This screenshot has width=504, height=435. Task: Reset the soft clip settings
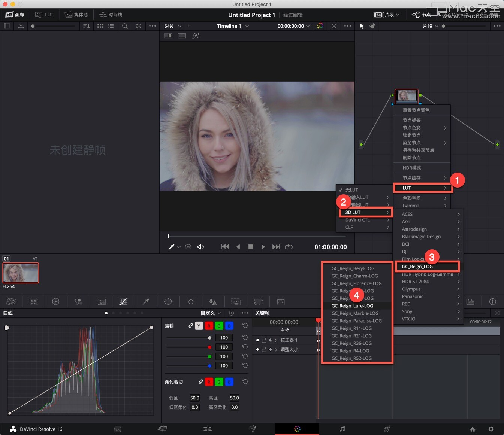point(245,382)
